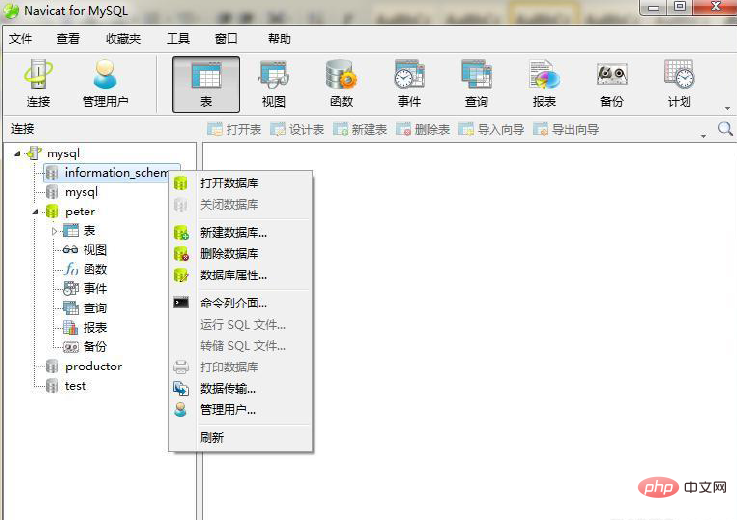Switch to 函数 (Function) in toolbar
This screenshot has height=520, width=737.
point(342,84)
